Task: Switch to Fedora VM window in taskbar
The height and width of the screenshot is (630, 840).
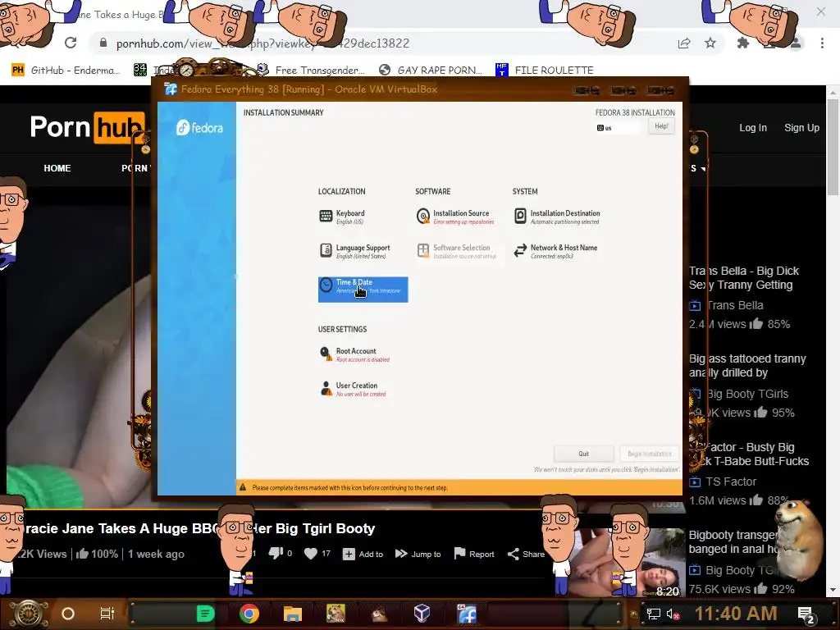Action: pos(467,614)
